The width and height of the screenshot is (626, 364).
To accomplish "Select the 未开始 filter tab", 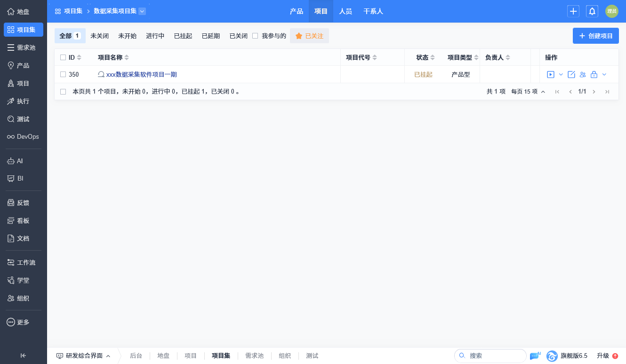I will coord(127,36).
